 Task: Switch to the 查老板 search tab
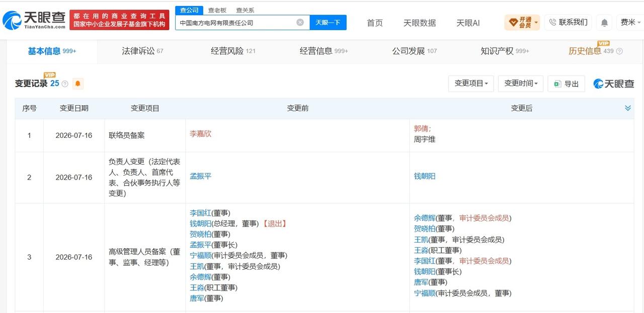tap(217, 10)
